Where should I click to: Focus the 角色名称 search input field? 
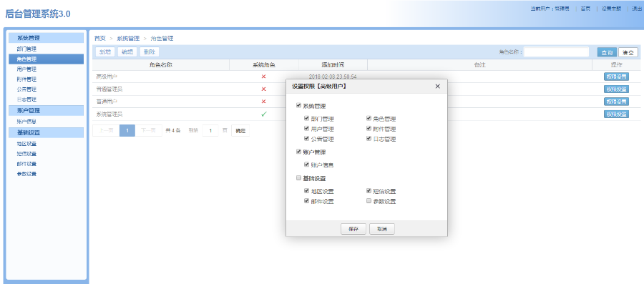(x=557, y=52)
